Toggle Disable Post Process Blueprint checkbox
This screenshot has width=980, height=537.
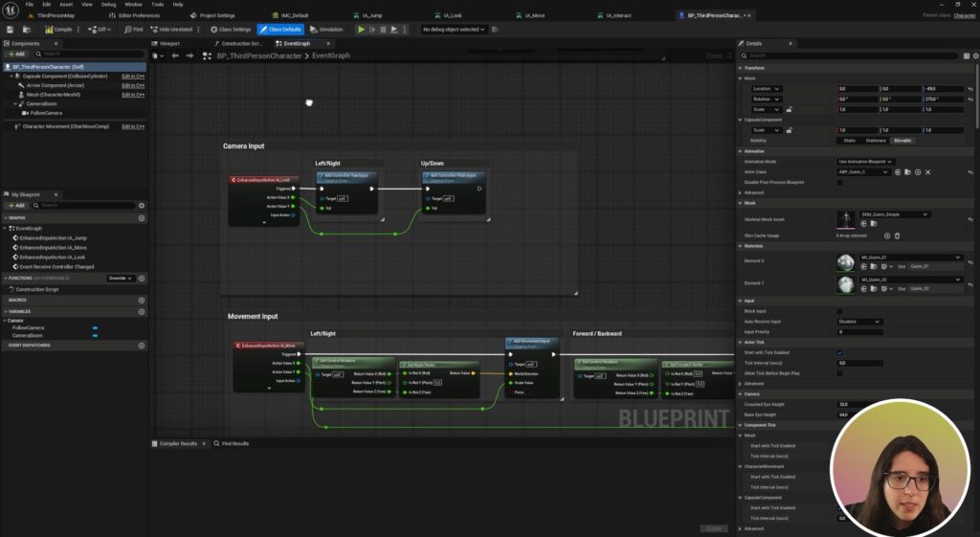[x=840, y=183]
